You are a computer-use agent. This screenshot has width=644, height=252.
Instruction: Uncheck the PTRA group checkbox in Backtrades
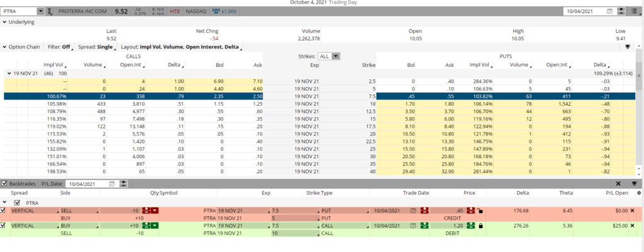[17, 202]
